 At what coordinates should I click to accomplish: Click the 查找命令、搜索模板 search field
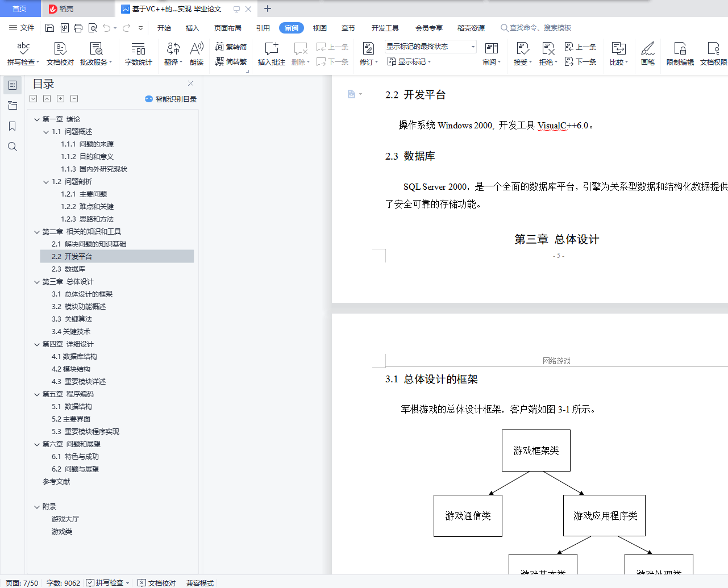coord(536,28)
